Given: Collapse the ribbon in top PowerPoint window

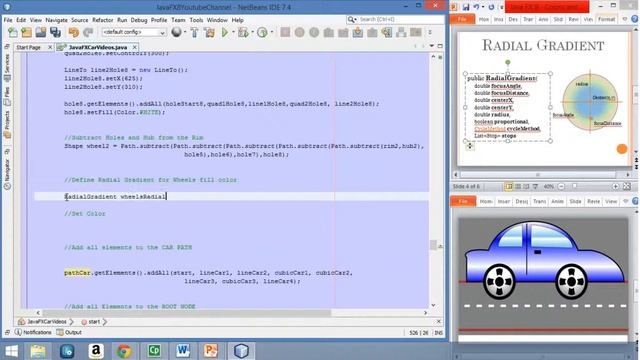Looking at the screenshot, I should (x=625, y=19).
